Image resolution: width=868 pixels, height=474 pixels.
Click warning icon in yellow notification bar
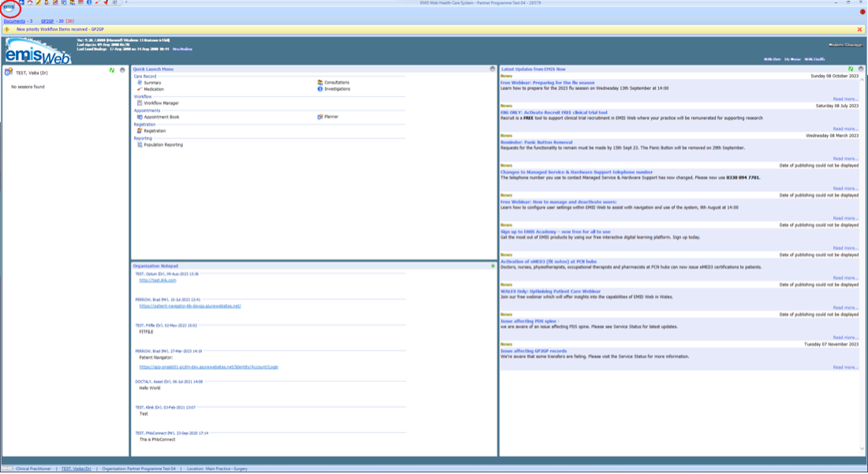pyautogui.click(x=6, y=29)
